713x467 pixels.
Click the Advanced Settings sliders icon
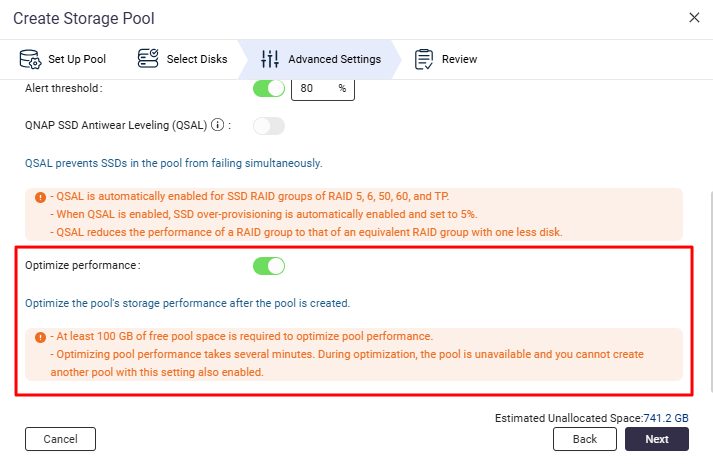[270, 59]
